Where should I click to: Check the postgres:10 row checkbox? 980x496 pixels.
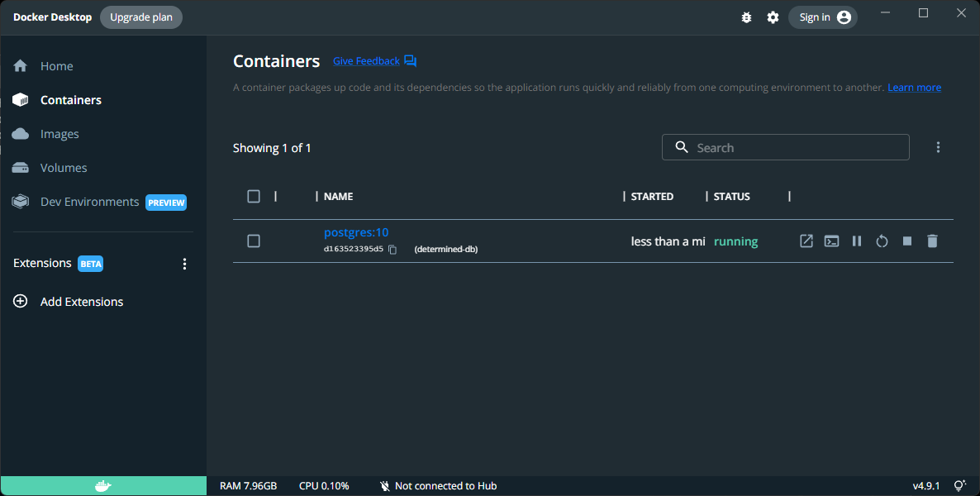[x=254, y=241]
